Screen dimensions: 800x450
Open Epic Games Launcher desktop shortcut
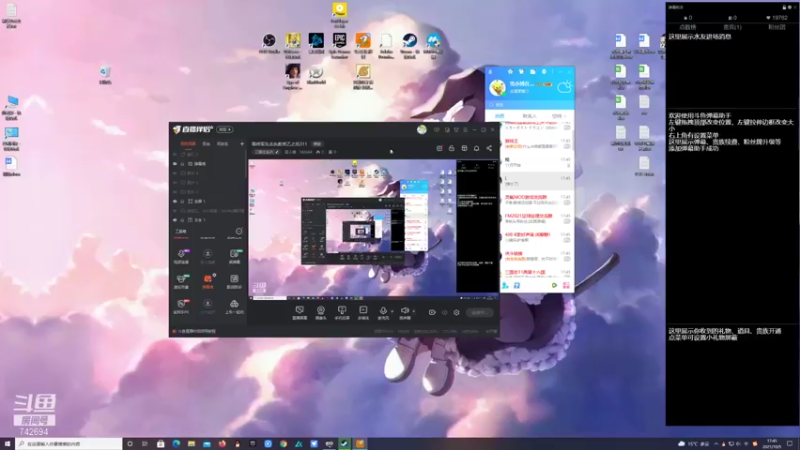[339, 46]
